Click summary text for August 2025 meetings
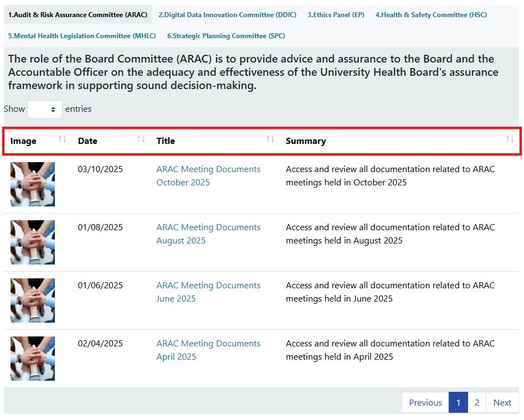The width and height of the screenshot is (524, 420). point(391,234)
